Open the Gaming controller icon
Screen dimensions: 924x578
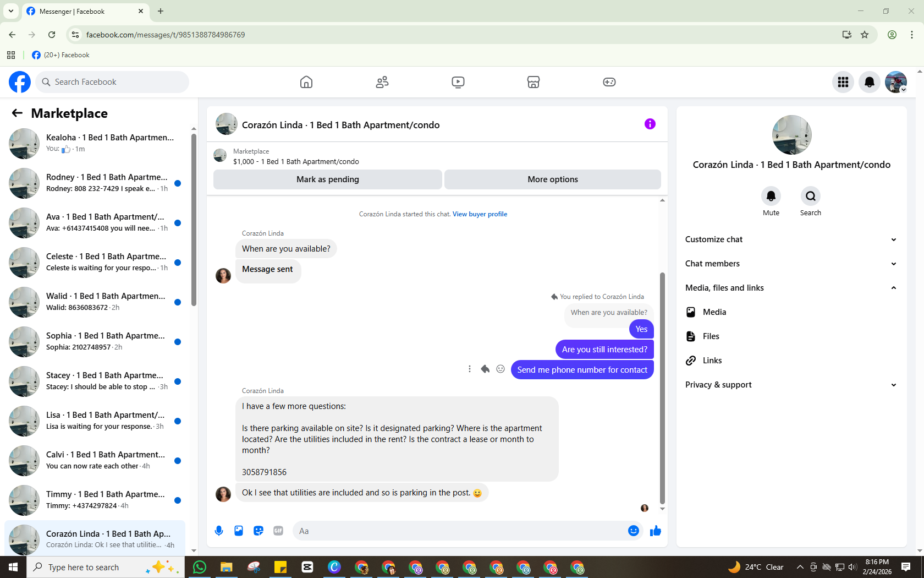tap(609, 82)
